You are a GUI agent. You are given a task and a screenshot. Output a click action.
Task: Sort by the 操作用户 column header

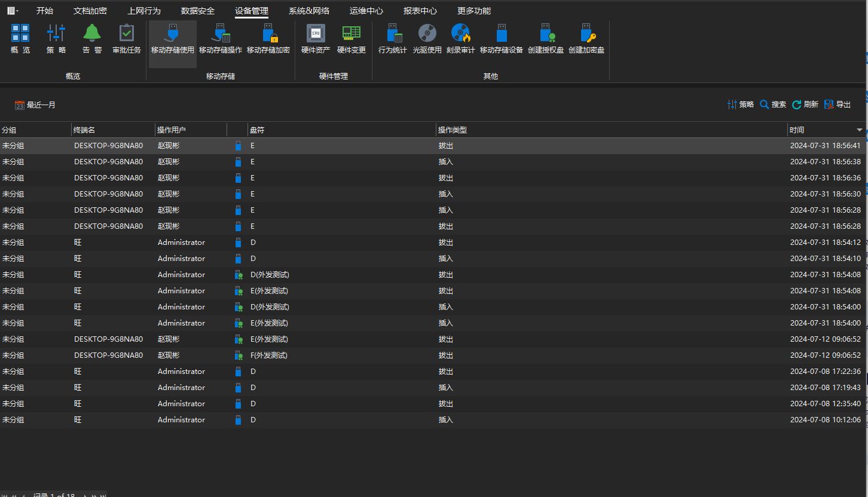click(x=191, y=130)
